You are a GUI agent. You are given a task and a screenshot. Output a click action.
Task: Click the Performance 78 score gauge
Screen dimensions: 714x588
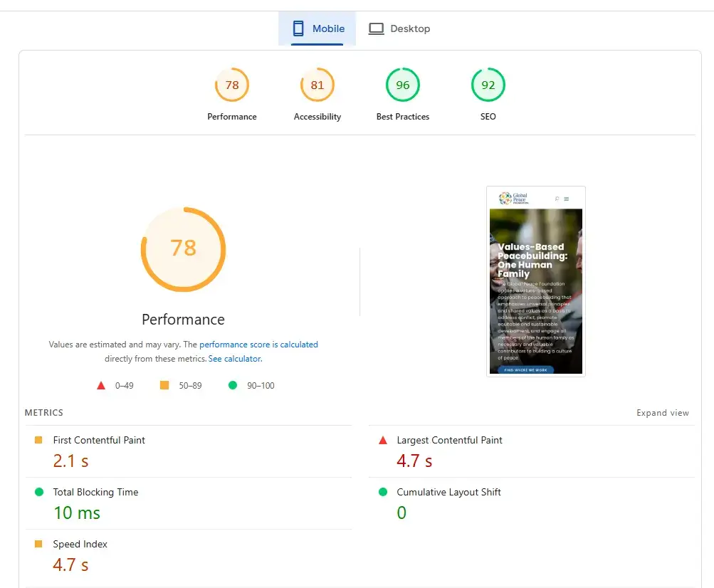point(232,85)
